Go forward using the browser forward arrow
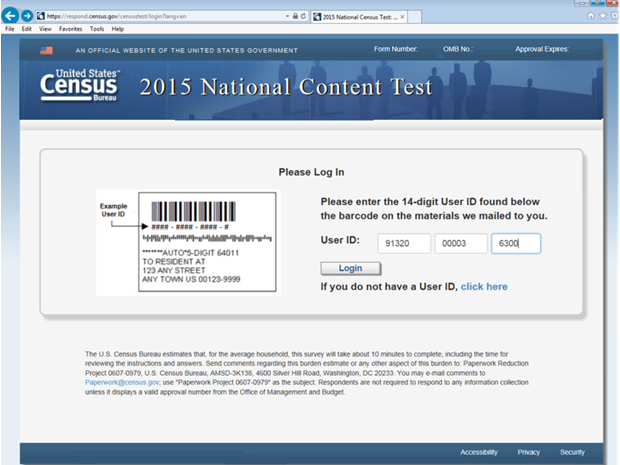Screen dimensions: 620x465 pyautogui.click(x=27, y=16)
